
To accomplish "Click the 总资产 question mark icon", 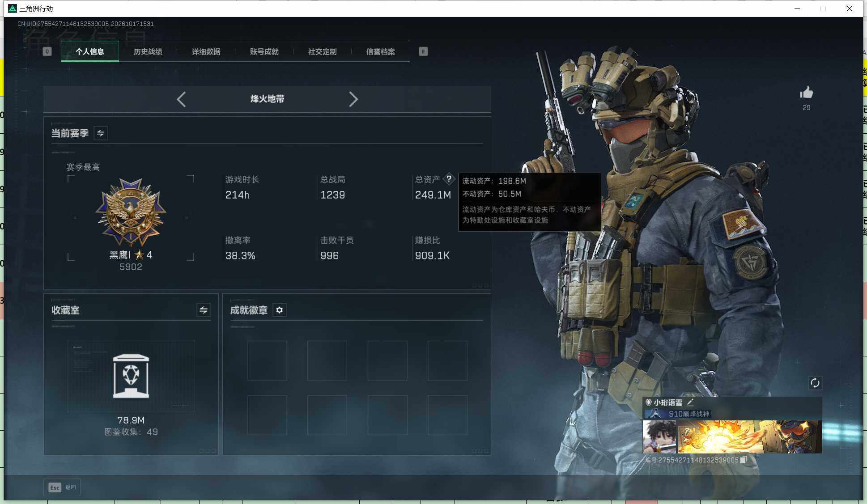I will 449,179.
